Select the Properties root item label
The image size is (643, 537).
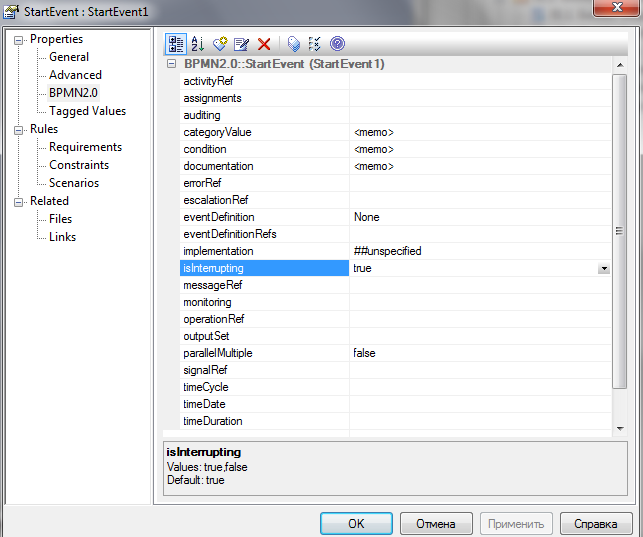[x=56, y=39]
